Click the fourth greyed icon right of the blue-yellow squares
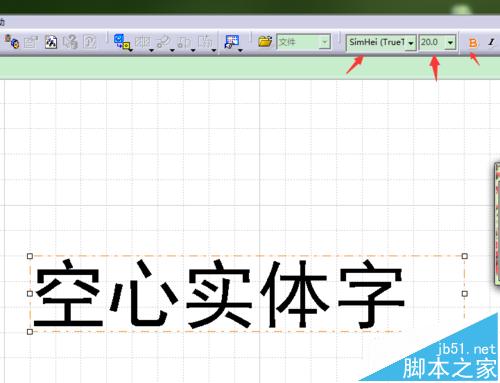Viewport: 500px width, 383px height. [205, 42]
